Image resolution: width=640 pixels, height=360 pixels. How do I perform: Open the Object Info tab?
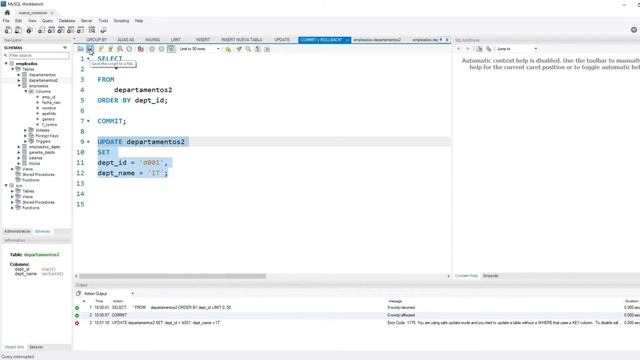tap(14, 347)
